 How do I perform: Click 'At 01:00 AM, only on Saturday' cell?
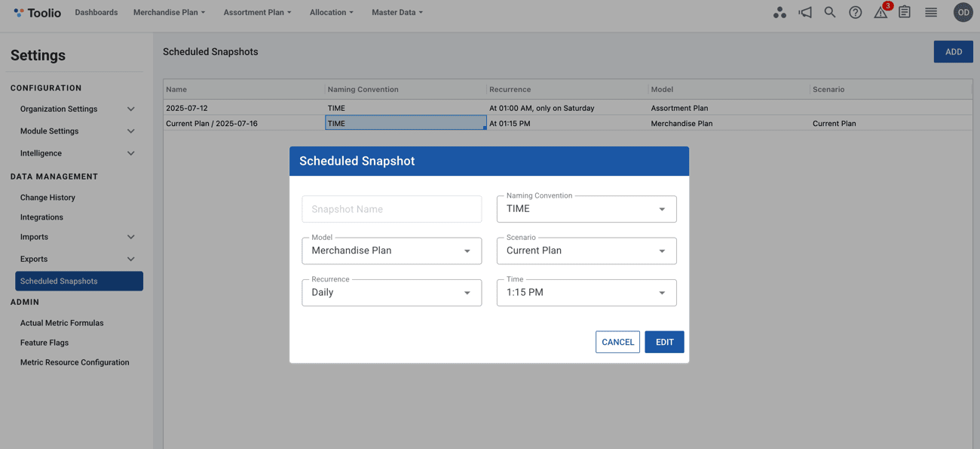click(x=568, y=108)
